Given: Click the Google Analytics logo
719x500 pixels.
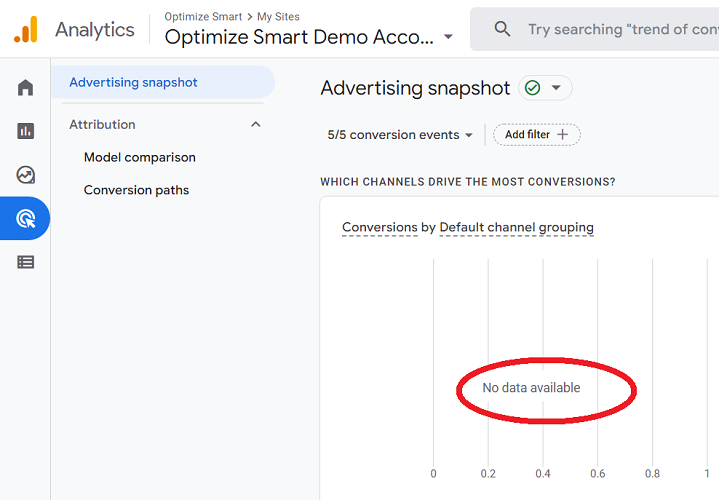Looking at the screenshot, I should tap(26, 29).
